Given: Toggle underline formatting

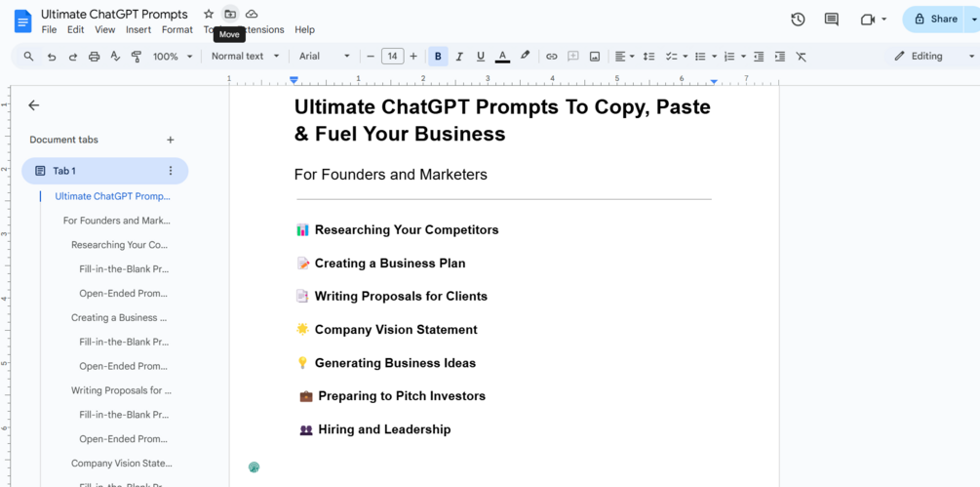Looking at the screenshot, I should pos(480,57).
